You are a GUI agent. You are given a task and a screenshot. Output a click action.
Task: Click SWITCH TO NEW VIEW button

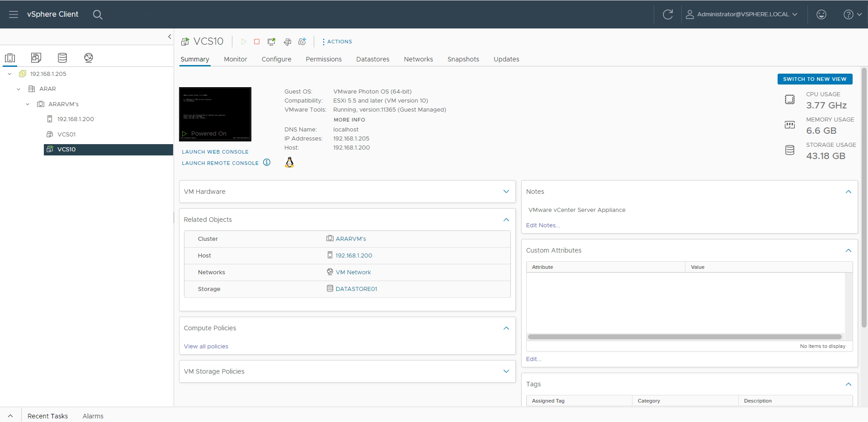[x=815, y=79]
